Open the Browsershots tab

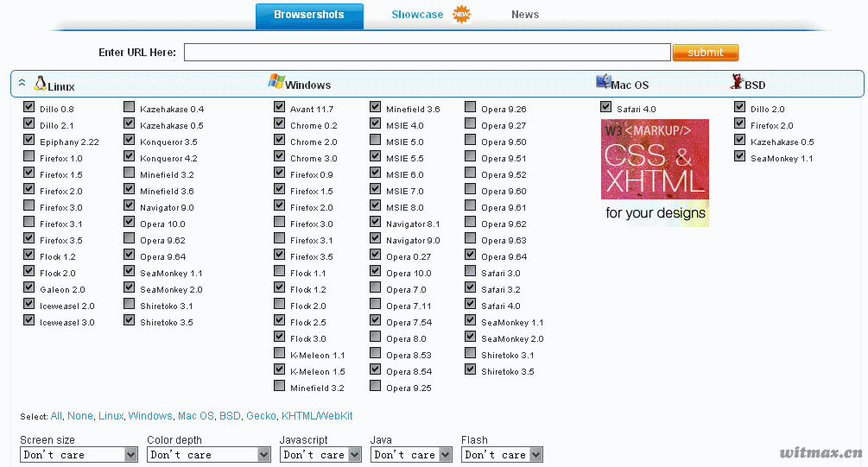coord(309,16)
